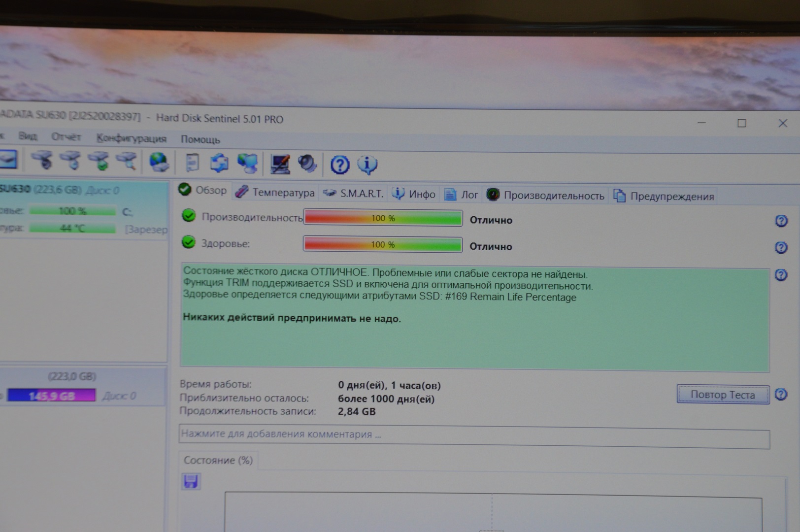Open the report document toolbar icon
800x532 pixels.
click(192, 163)
